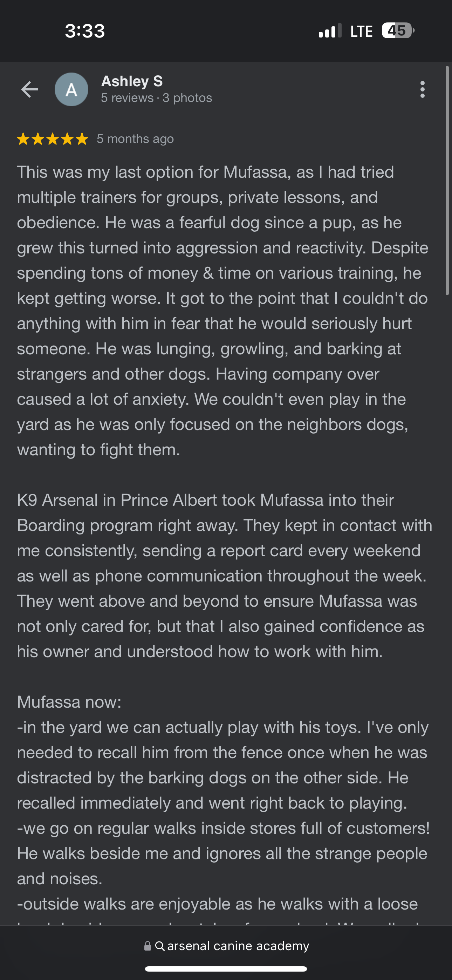The width and height of the screenshot is (452, 980).
Task: Tap the cellular signal bars icon
Action: pyautogui.click(x=330, y=31)
